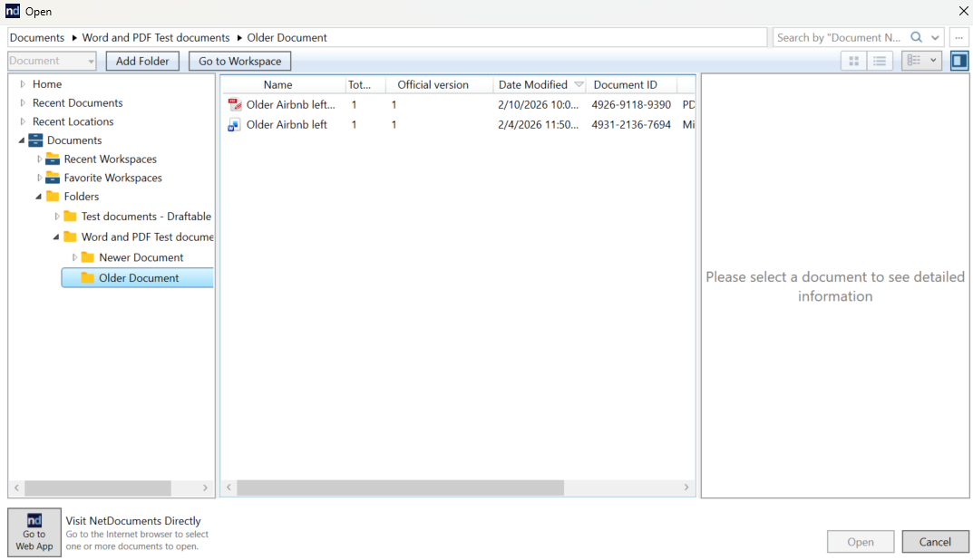Expand the Recent Documents node

(23, 102)
